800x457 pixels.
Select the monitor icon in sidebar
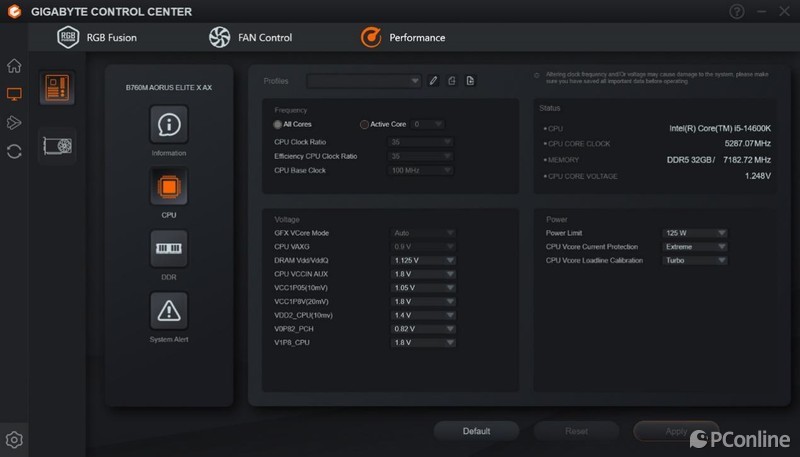pos(14,94)
